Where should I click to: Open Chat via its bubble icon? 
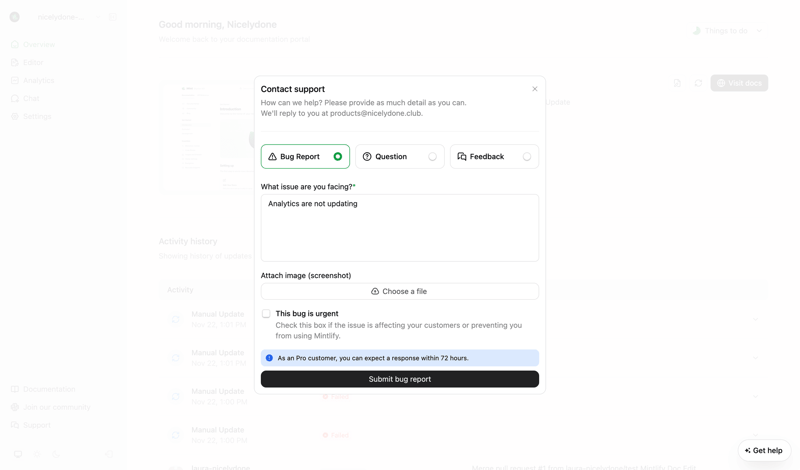tap(15, 98)
